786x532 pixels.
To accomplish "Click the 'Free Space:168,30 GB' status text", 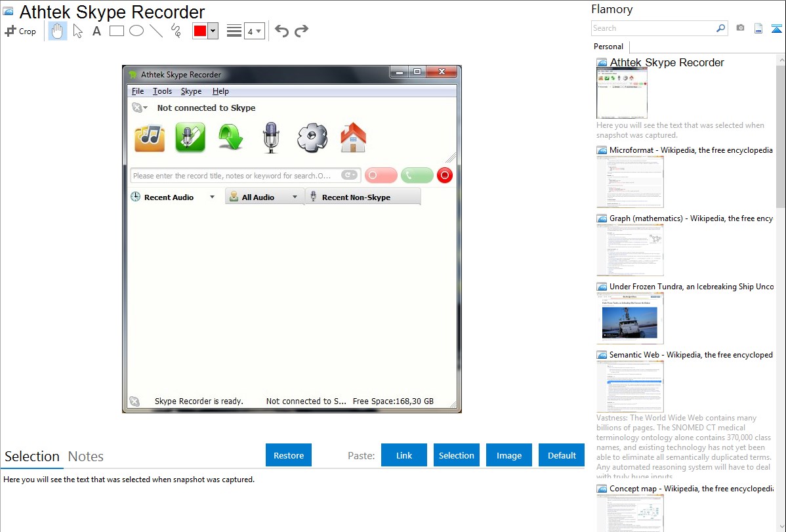I will (394, 401).
